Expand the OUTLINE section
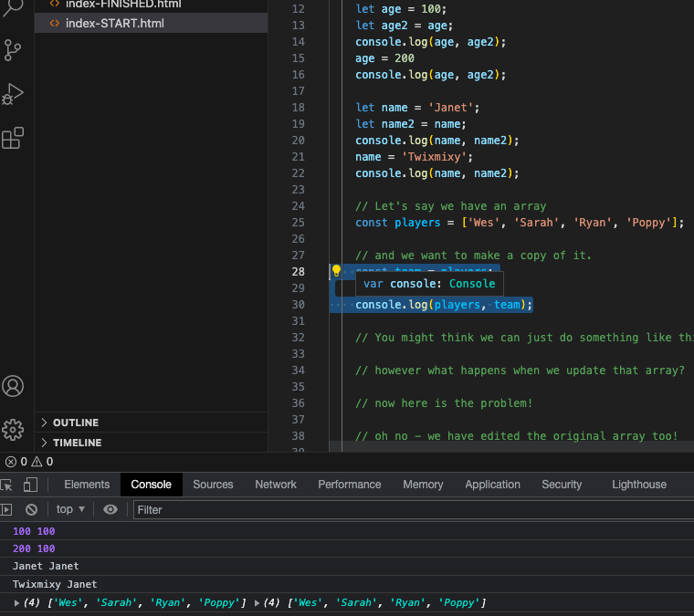This screenshot has height=616, width=694. tap(75, 423)
